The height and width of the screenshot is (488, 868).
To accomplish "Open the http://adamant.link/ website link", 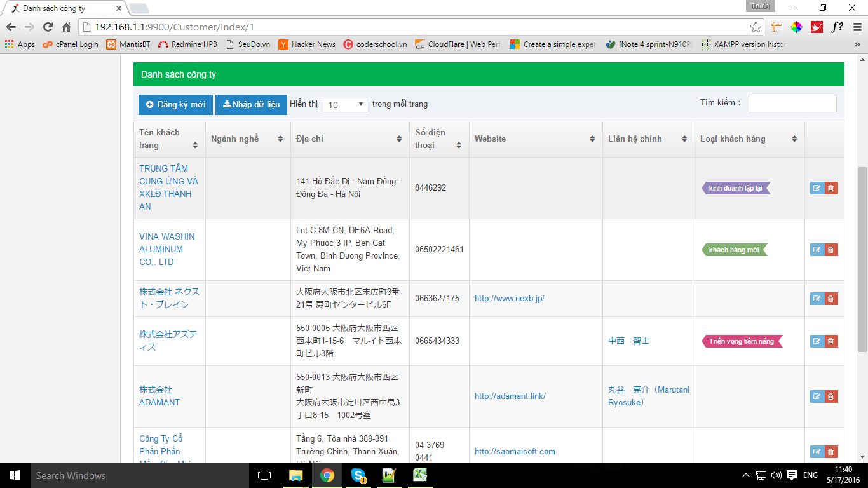I will (510, 396).
